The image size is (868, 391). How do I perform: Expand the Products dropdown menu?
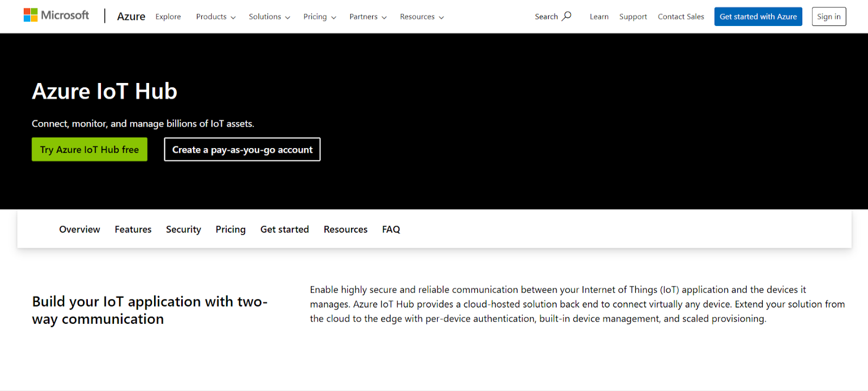click(216, 17)
